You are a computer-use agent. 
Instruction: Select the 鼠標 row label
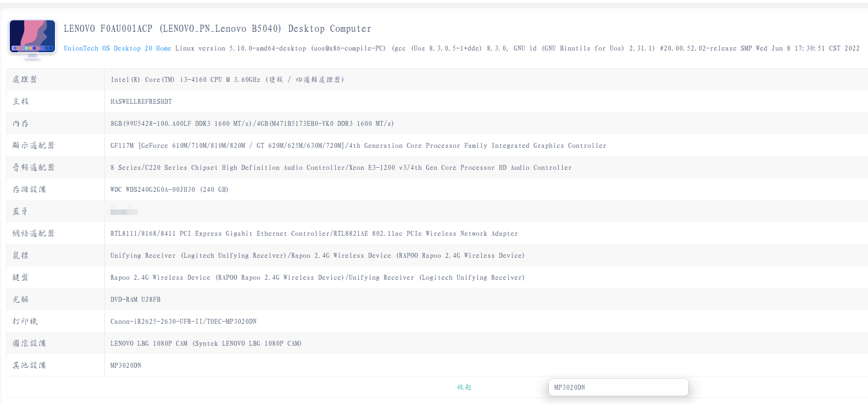click(21, 255)
